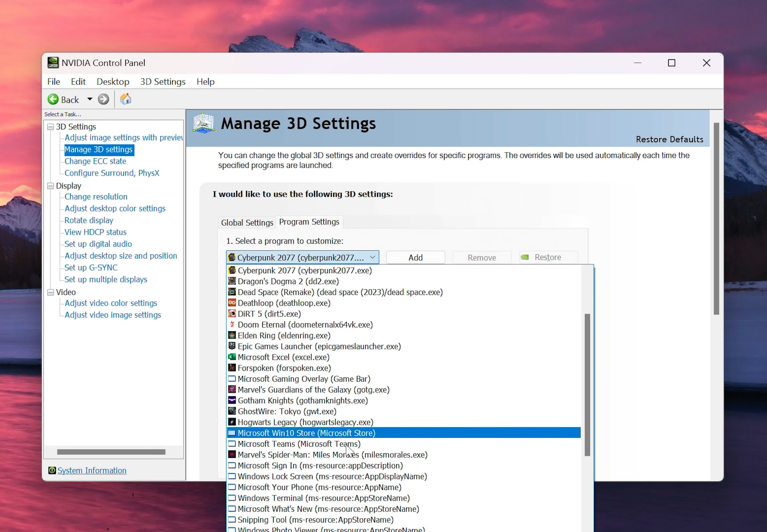Open the 3D Settings menu
Viewport: 767px width, 532px height.
coord(163,82)
